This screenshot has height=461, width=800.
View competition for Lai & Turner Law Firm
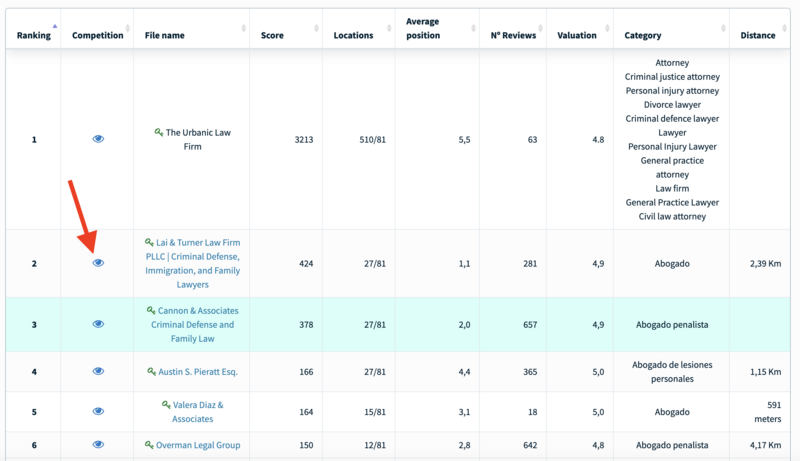(98, 263)
